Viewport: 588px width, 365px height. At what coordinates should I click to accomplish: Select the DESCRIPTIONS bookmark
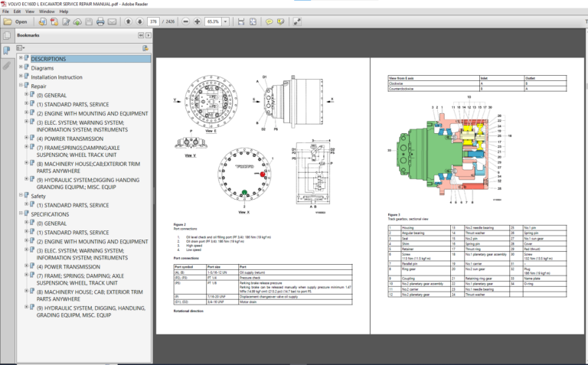click(x=47, y=59)
